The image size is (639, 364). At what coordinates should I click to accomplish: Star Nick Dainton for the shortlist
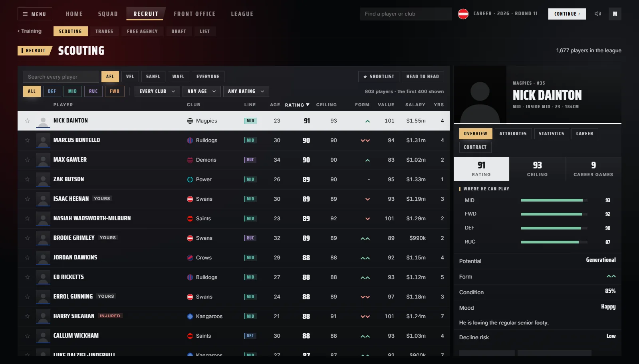click(x=27, y=121)
